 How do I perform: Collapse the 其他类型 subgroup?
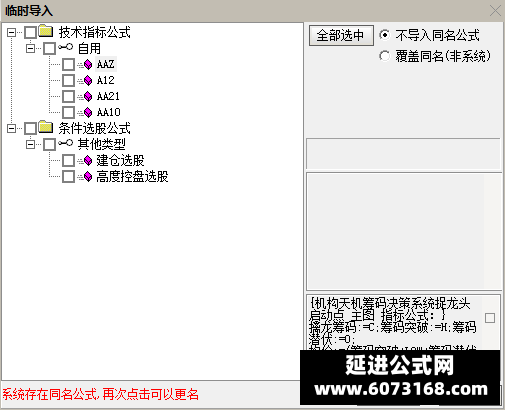pos(30,144)
